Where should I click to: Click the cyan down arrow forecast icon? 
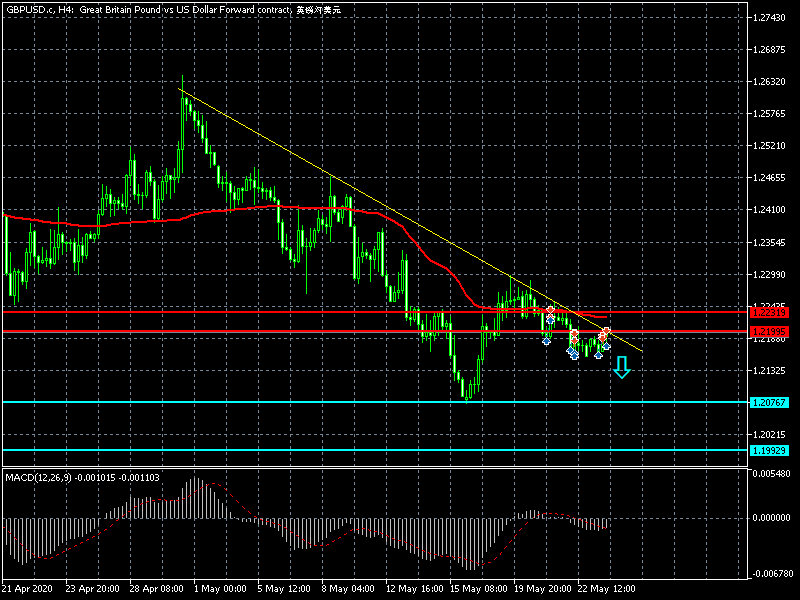pos(622,368)
